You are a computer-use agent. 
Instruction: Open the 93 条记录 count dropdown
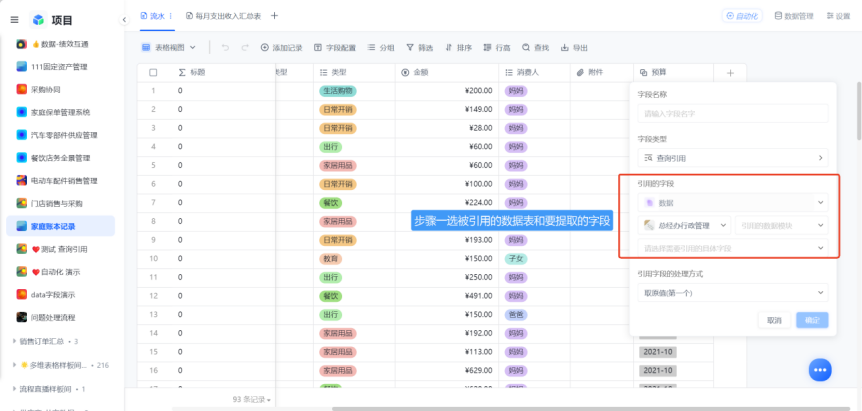click(252, 399)
